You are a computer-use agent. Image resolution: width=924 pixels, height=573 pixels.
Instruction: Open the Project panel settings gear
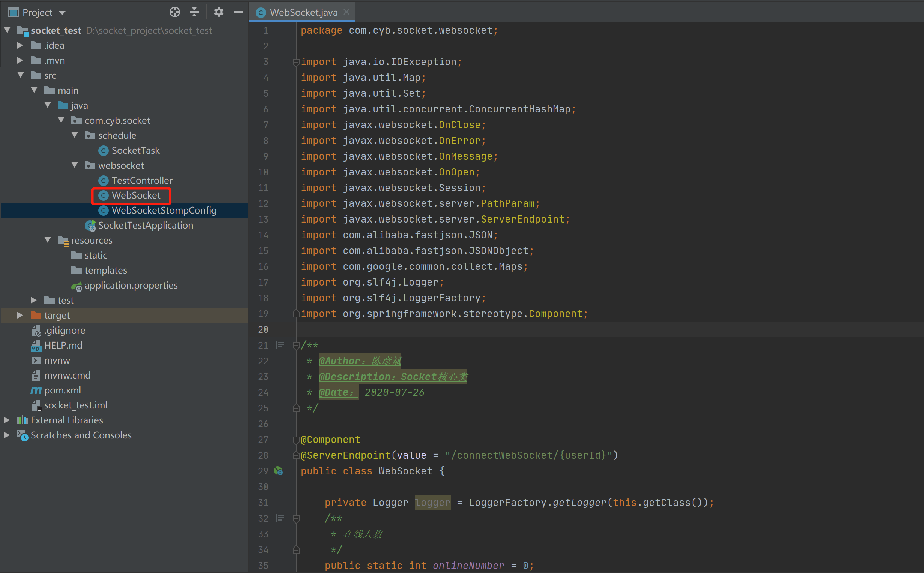[219, 12]
